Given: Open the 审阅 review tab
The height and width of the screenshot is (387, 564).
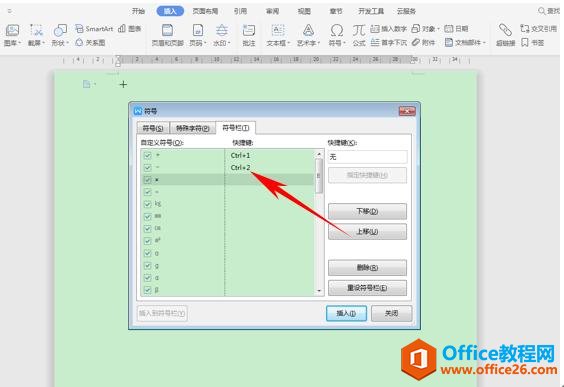Looking at the screenshot, I should coord(272,11).
